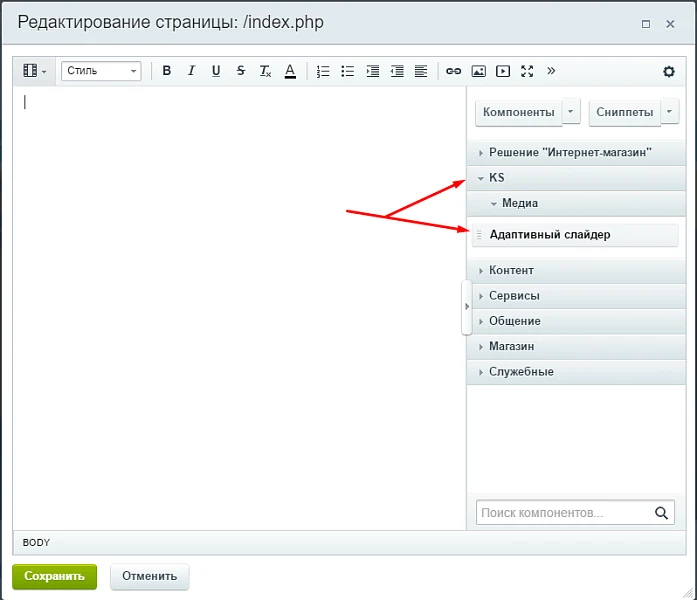The image size is (697, 600).
Task: Click inside the empty editor text area
Action: coord(239,308)
